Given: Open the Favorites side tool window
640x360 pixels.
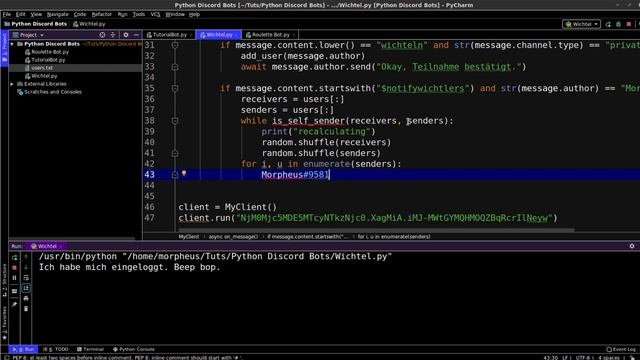Looking at the screenshot, I should pyautogui.click(x=4, y=322).
